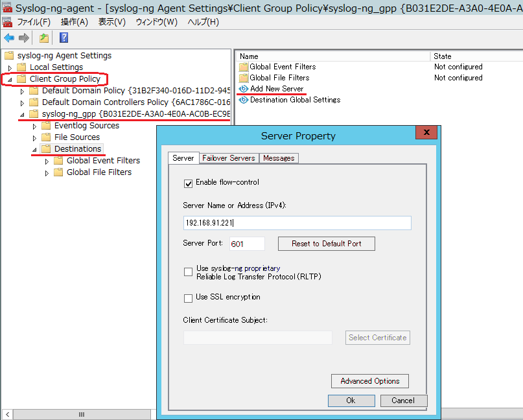The width and height of the screenshot is (523, 420).
Task: Collapse the Client Group Policy node
Action: 10,79
